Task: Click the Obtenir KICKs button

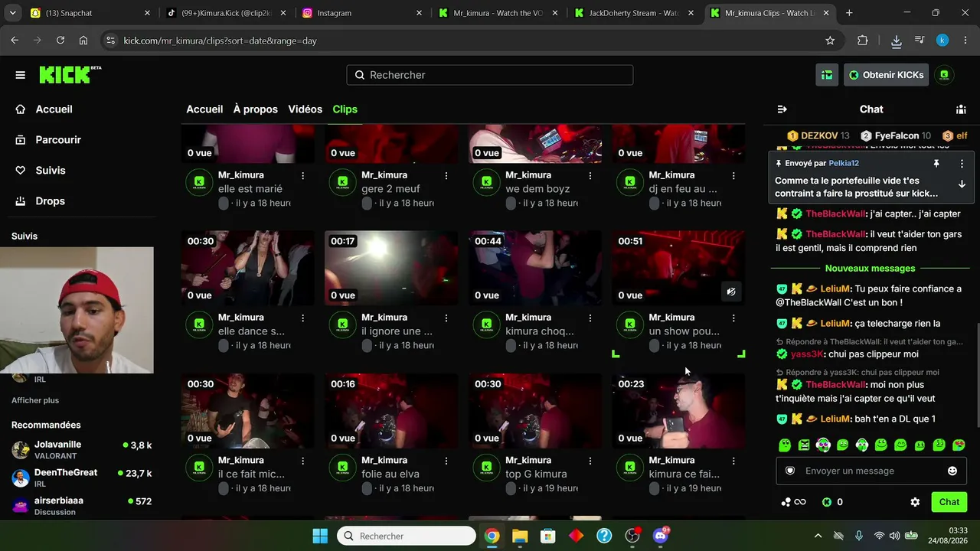Action: [887, 75]
